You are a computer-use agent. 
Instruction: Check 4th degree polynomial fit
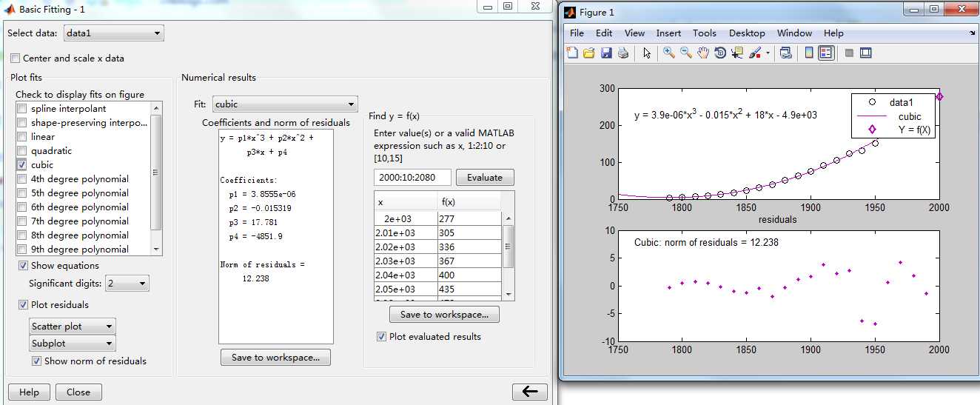(22, 179)
